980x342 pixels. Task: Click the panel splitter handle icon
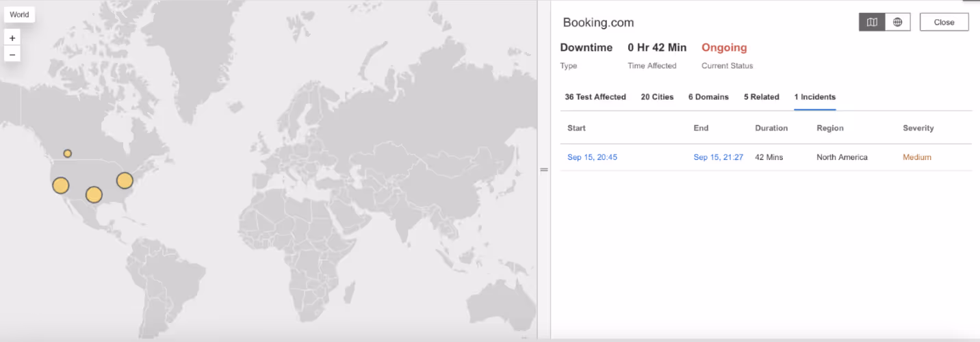544,170
